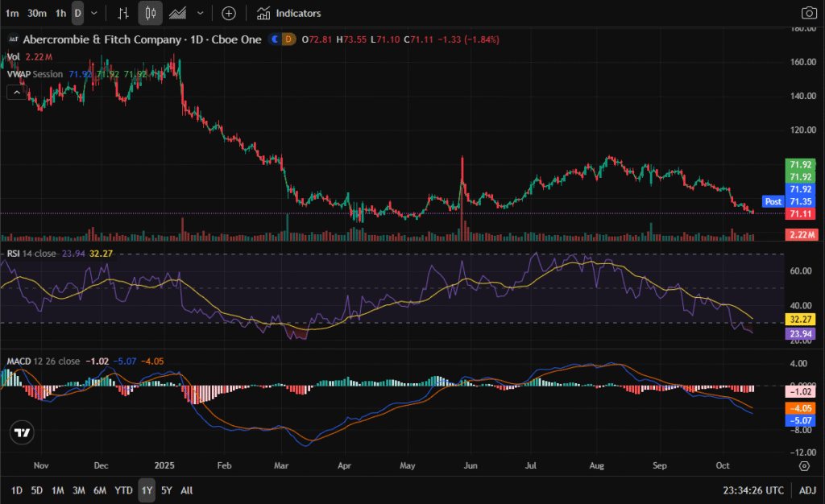The image size is (825, 504).
Task: Click the TradingView logo on the chart
Action: click(23, 432)
